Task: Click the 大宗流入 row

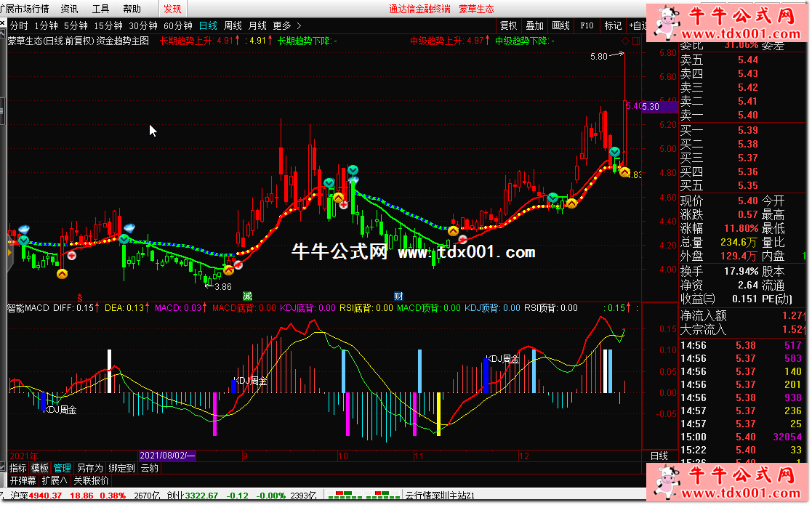Action: coord(744,330)
